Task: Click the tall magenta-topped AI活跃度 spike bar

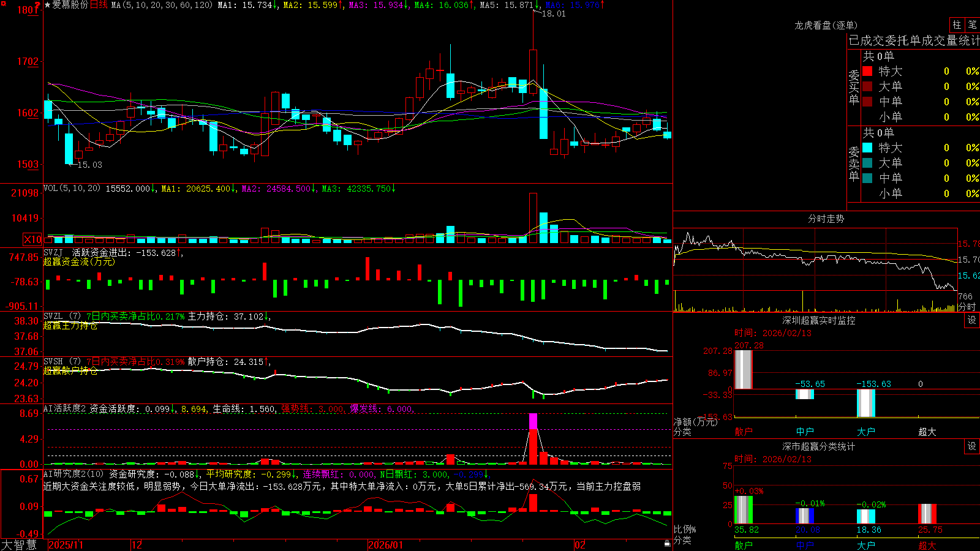Action: point(533,438)
